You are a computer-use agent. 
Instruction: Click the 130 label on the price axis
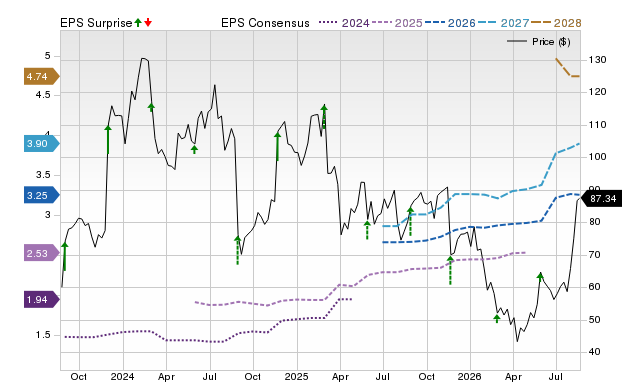coord(597,60)
